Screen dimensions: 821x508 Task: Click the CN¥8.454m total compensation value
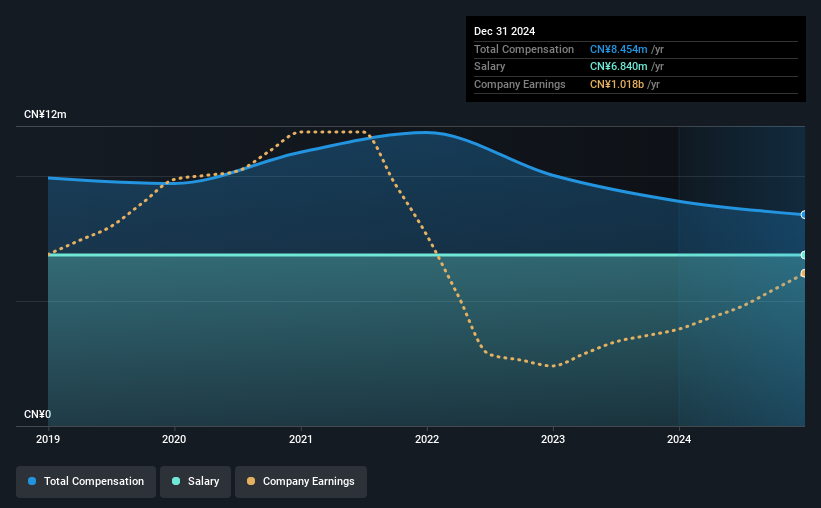pyautogui.click(x=618, y=49)
